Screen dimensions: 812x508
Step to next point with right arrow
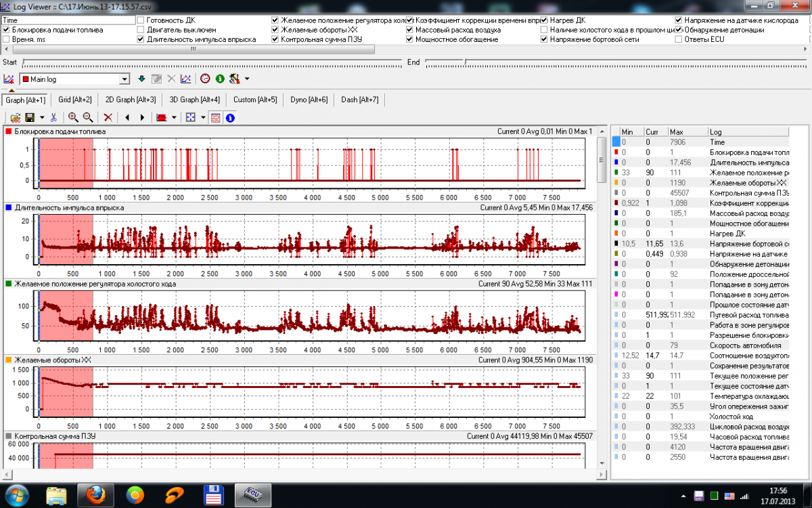coord(142,117)
